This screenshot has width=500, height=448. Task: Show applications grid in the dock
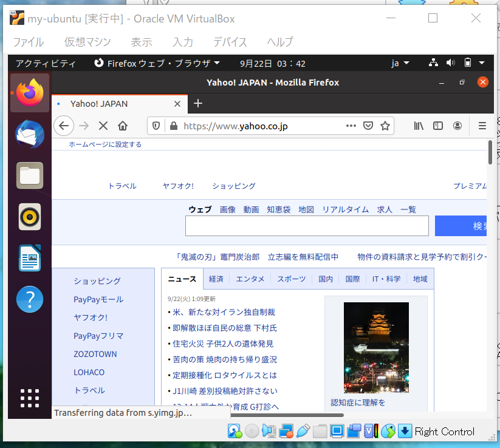(30, 398)
